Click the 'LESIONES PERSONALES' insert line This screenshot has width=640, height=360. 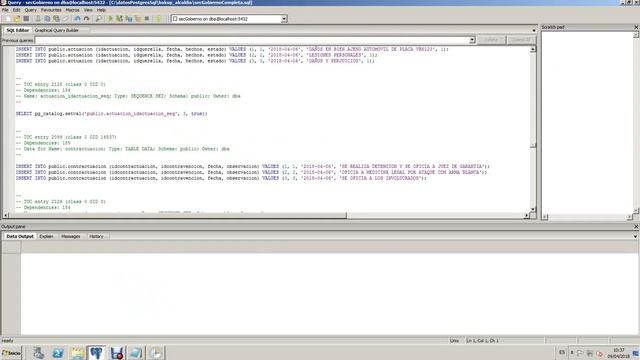pos(196,55)
